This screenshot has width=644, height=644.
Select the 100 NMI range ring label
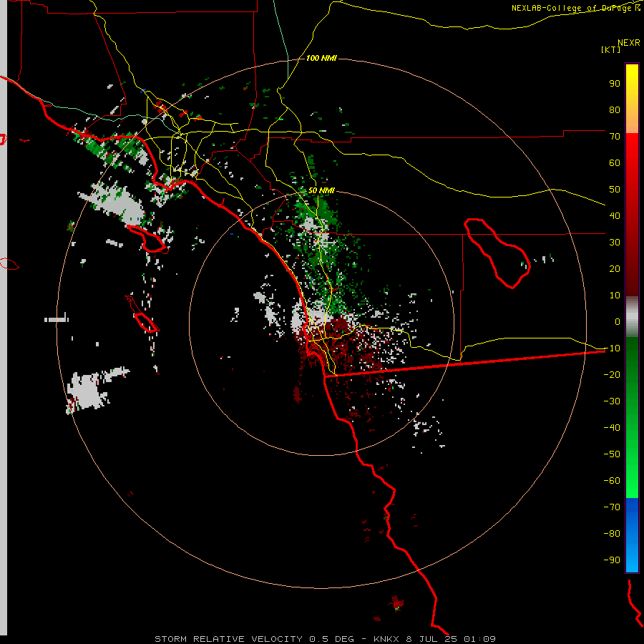click(x=321, y=58)
